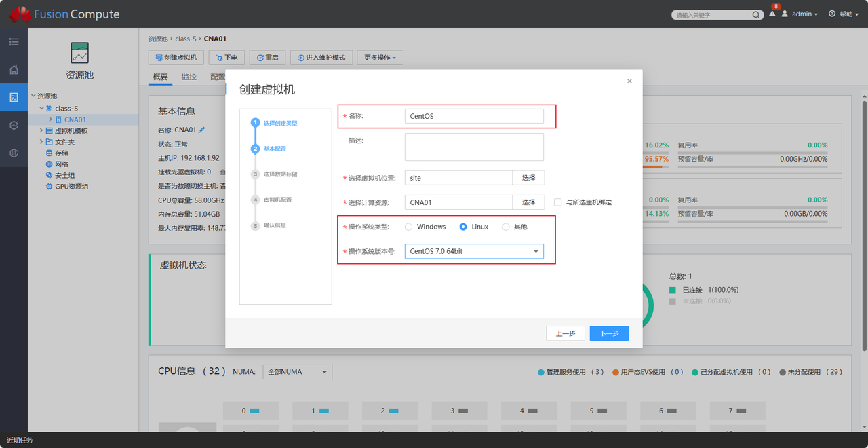Switch to the 监控 tab

point(189,77)
